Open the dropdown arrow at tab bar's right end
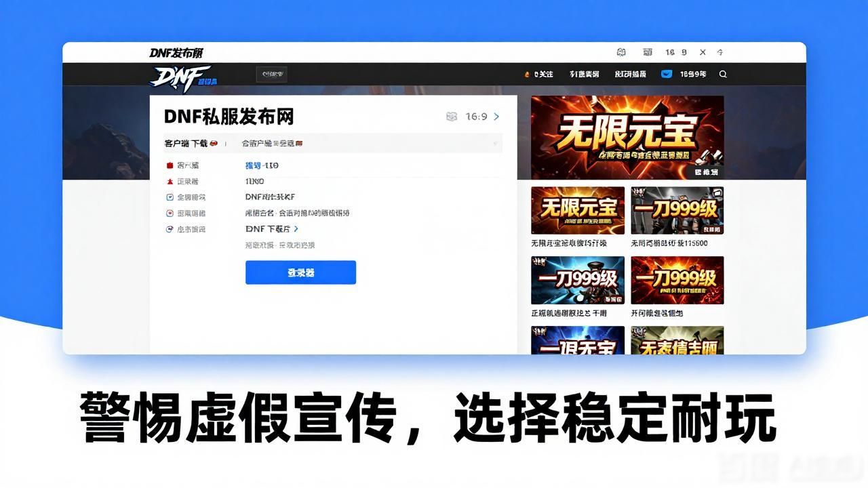Screen dimensions: 868x488 (x=495, y=144)
